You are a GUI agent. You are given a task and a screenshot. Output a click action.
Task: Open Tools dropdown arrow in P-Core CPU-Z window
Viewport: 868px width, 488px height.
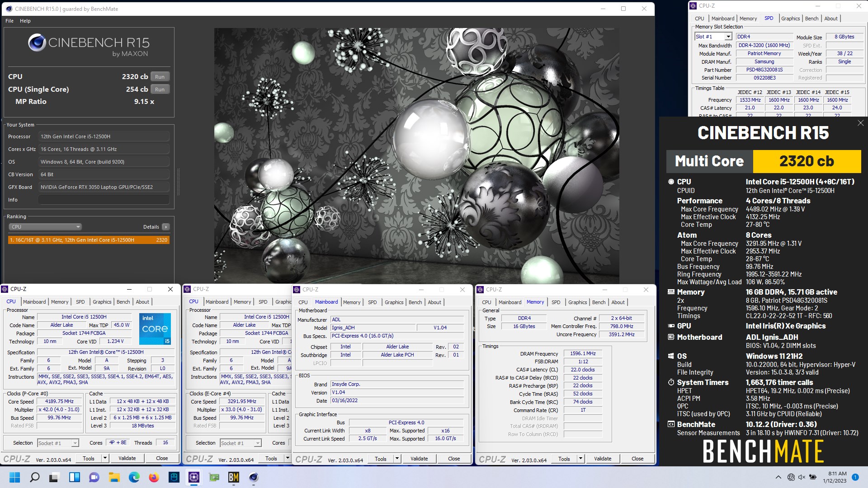pyautogui.click(x=105, y=458)
